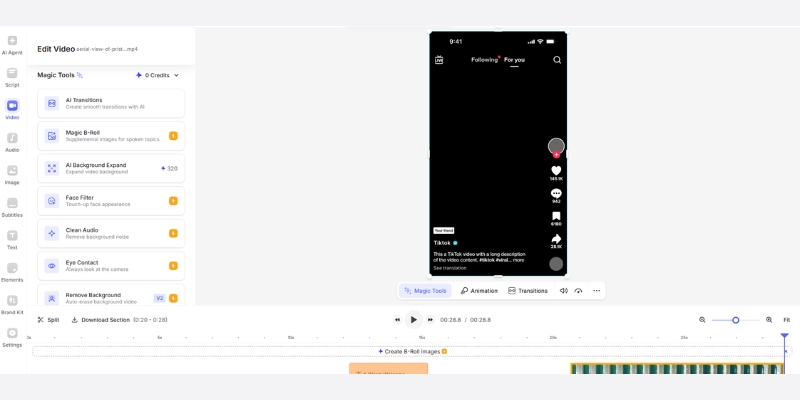Select the For you tab in preview
This screenshot has width=800, height=400.
click(514, 60)
